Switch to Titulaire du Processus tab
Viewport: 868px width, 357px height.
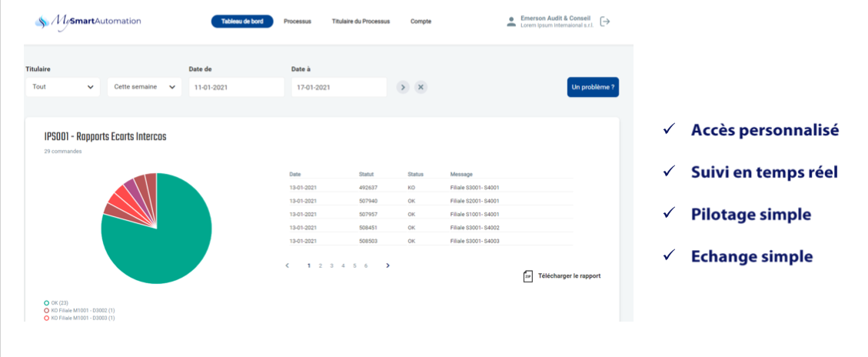pyautogui.click(x=361, y=22)
